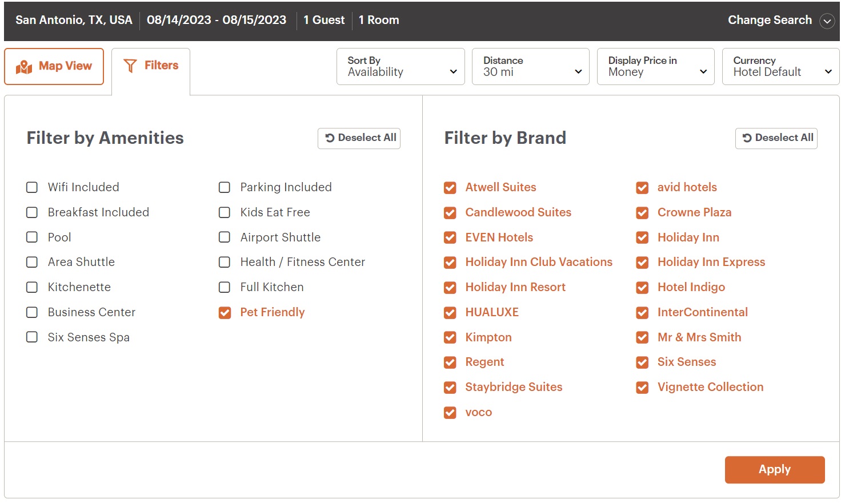Uncheck the Regent brand
This screenshot has width=845, height=504.
point(450,362)
